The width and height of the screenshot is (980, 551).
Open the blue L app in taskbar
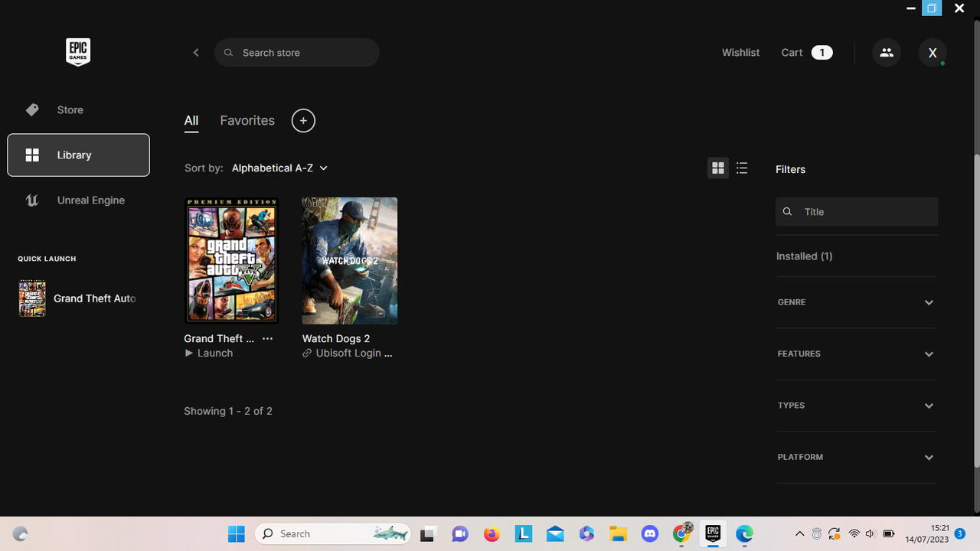click(524, 533)
